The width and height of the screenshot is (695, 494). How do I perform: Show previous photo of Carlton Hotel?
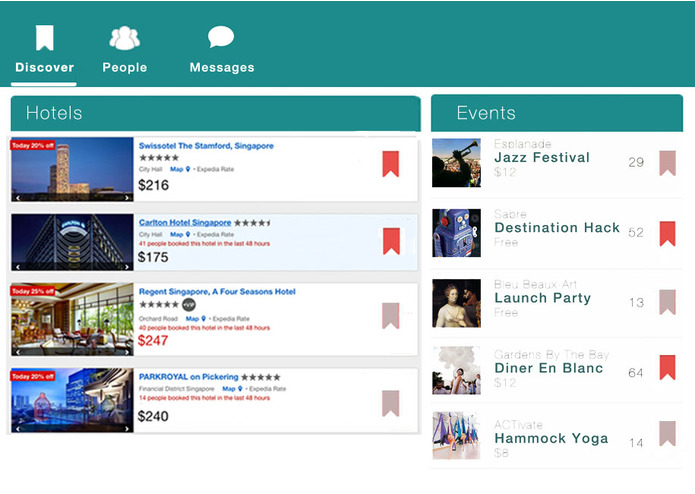pyautogui.click(x=18, y=267)
